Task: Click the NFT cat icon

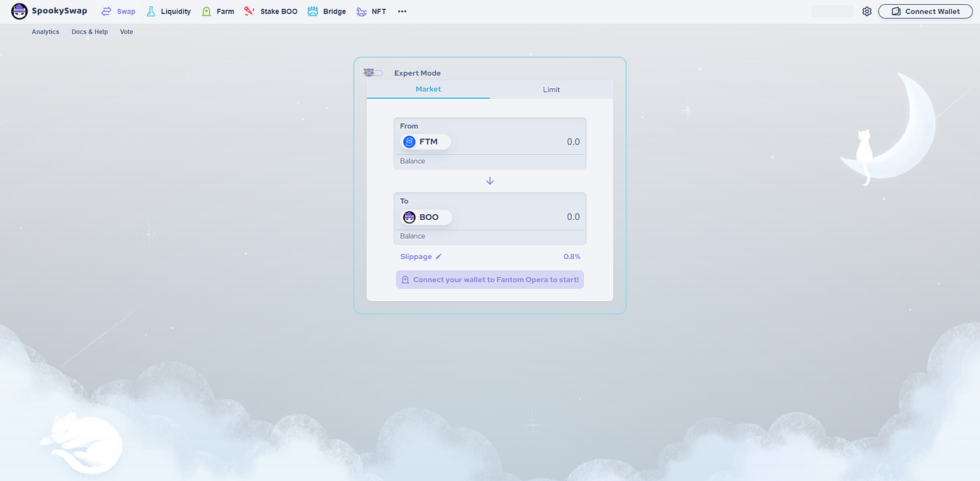Action: pyautogui.click(x=361, y=11)
